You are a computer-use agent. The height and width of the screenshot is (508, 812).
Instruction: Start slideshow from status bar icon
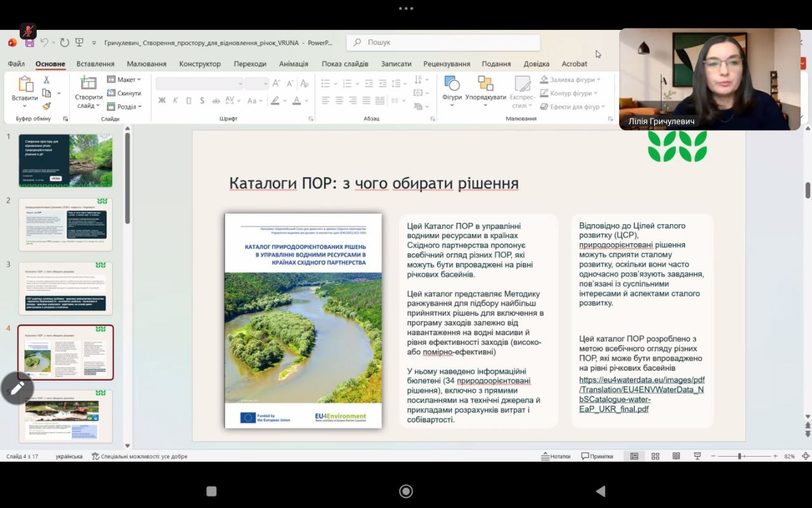pyautogui.click(x=697, y=456)
